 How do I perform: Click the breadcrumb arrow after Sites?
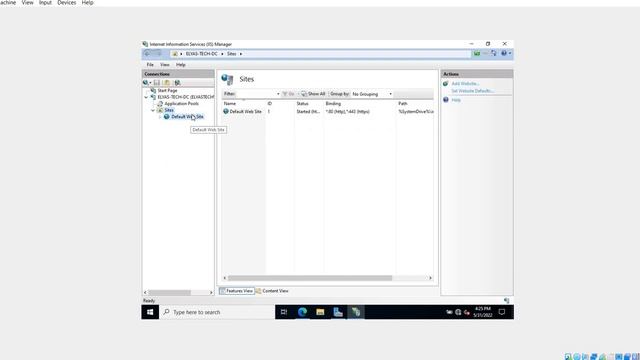(241, 54)
